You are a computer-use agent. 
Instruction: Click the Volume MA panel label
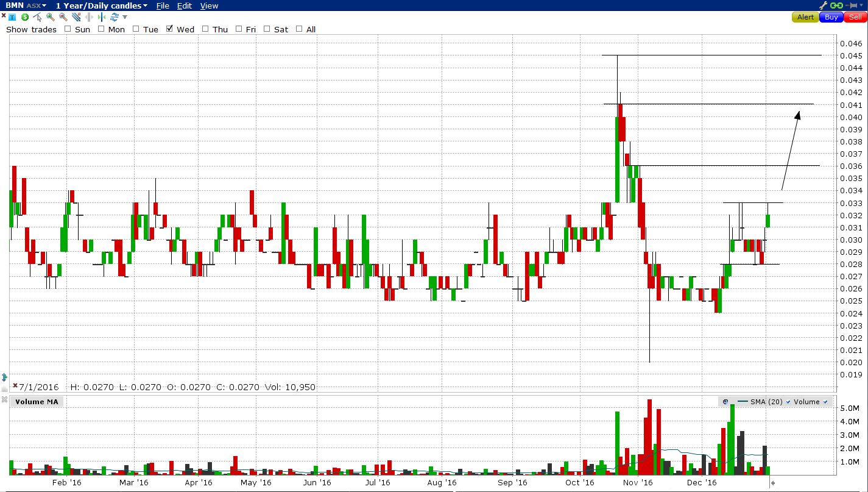[x=38, y=401]
